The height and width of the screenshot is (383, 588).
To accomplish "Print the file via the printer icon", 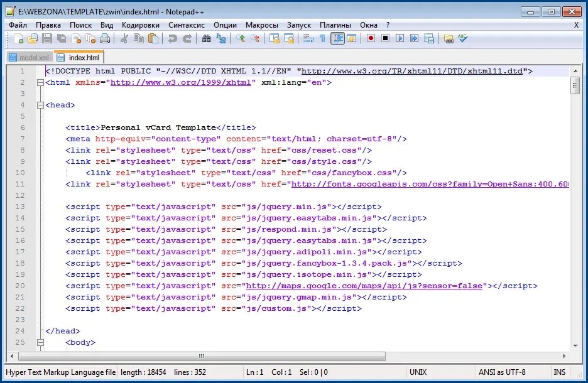I will point(106,38).
